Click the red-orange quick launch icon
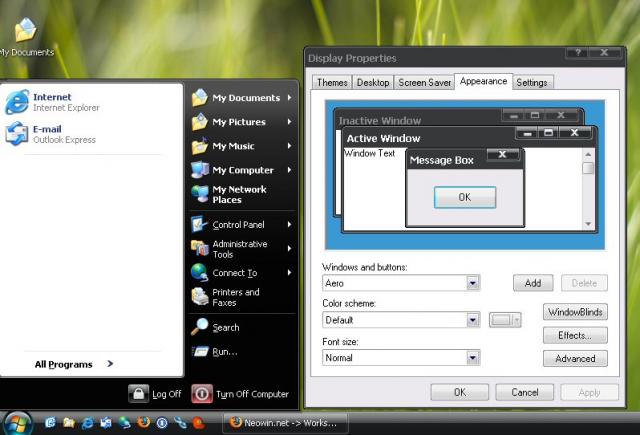The width and height of the screenshot is (640, 435). [199, 423]
